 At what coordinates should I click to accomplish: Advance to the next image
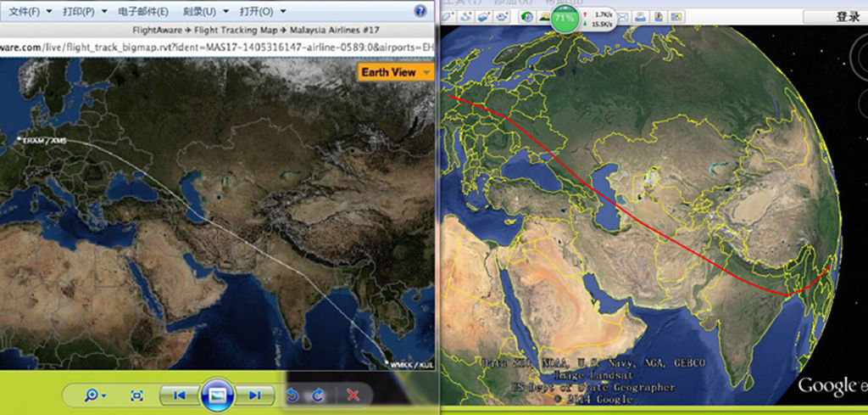(x=254, y=395)
